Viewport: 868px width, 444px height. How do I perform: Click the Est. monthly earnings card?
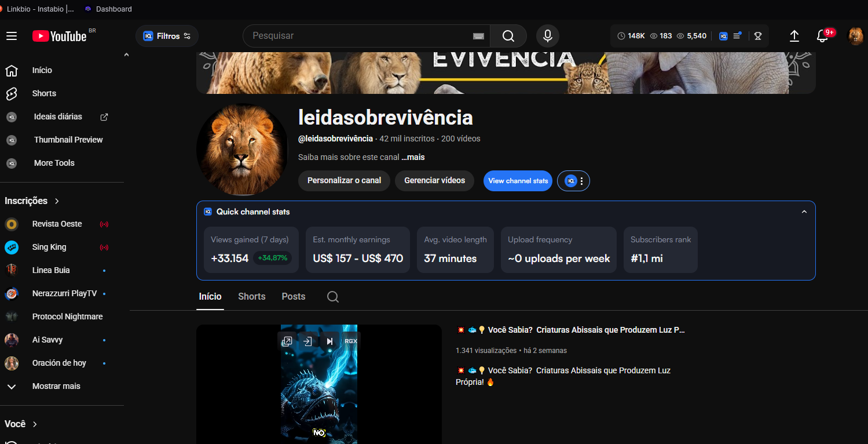tap(358, 250)
